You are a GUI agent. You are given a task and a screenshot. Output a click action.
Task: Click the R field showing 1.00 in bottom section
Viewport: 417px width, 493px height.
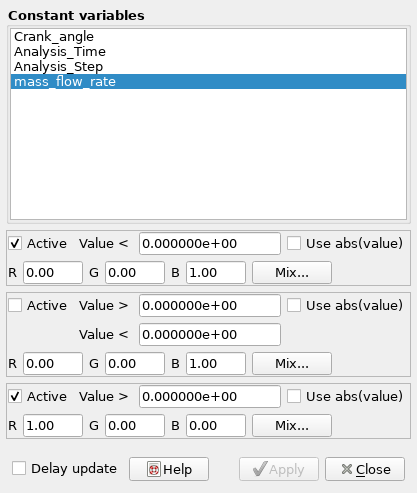click(x=53, y=425)
